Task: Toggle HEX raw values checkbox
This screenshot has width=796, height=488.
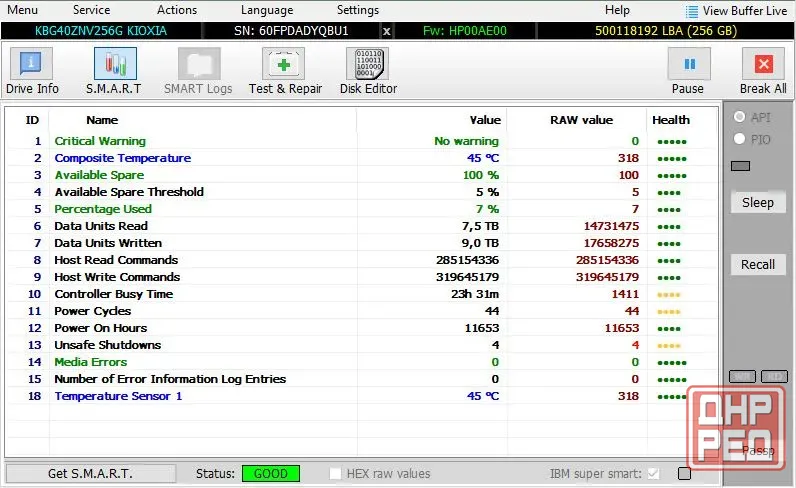Action: click(335, 474)
